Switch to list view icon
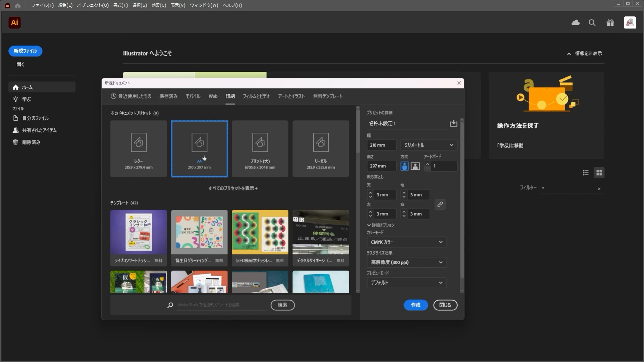Screen dimensions: 644x362 [586, 173]
